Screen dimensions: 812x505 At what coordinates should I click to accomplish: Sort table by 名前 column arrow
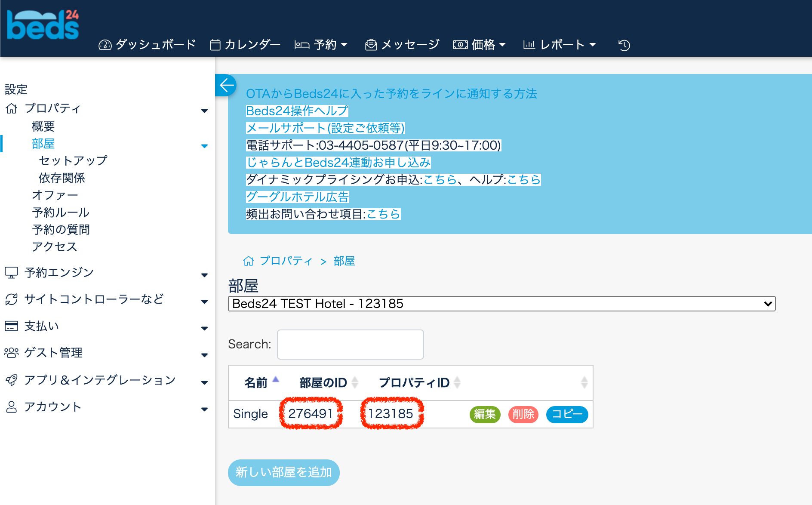tap(276, 380)
